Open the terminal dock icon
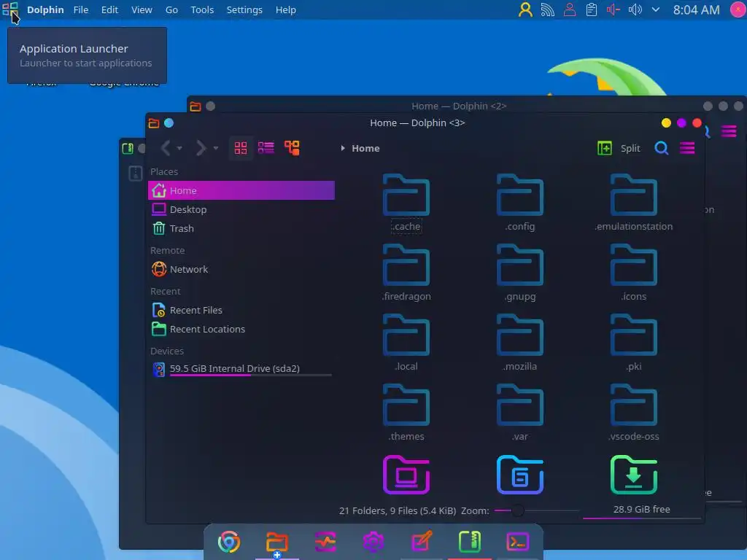 (x=518, y=542)
